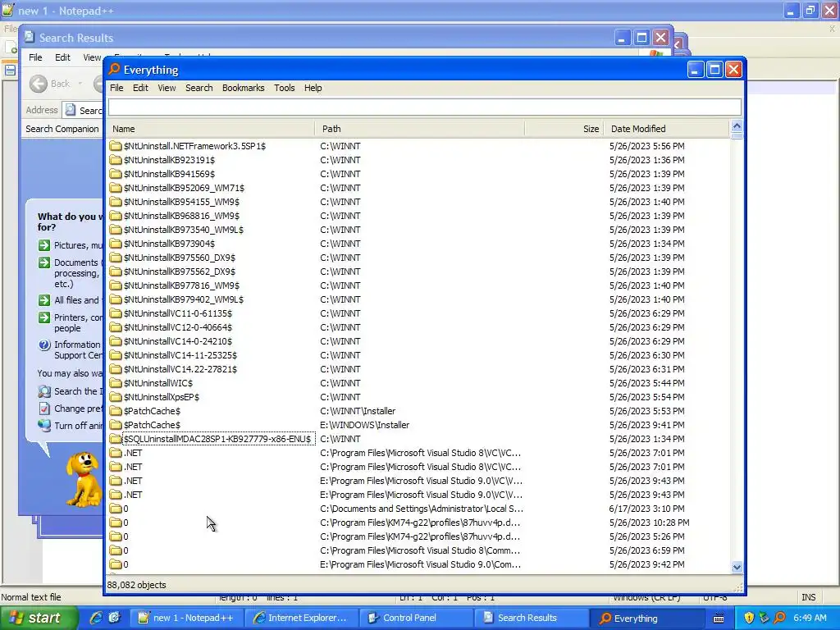Click the 6/17/2023 3:10 PM date cell
The width and height of the screenshot is (840, 630).
(646, 509)
